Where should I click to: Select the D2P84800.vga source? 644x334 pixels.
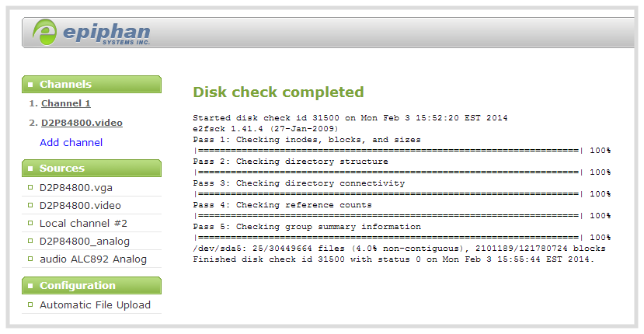pyautogui.click(x=76, y=187)
